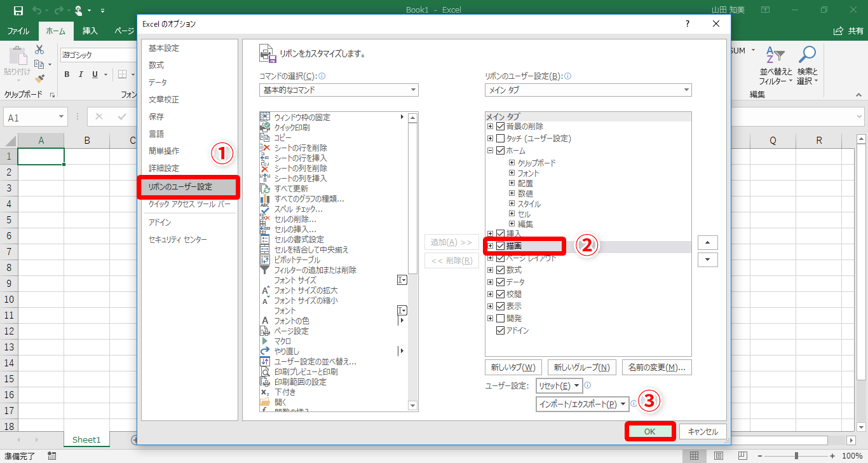Click the Save icon in Excel's title bar
The height and width of the screenshot is (463, 868).
pos(18,11)
